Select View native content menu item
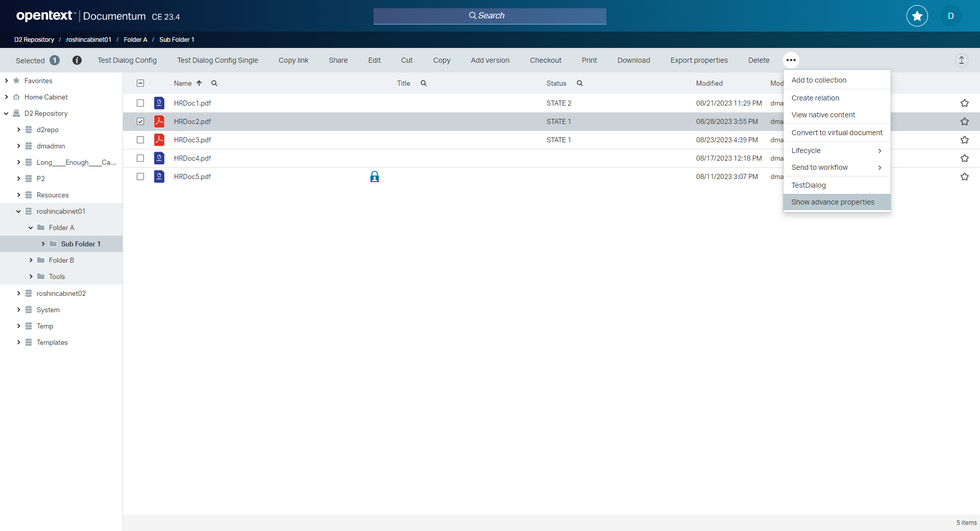 (x=837, y=115)
